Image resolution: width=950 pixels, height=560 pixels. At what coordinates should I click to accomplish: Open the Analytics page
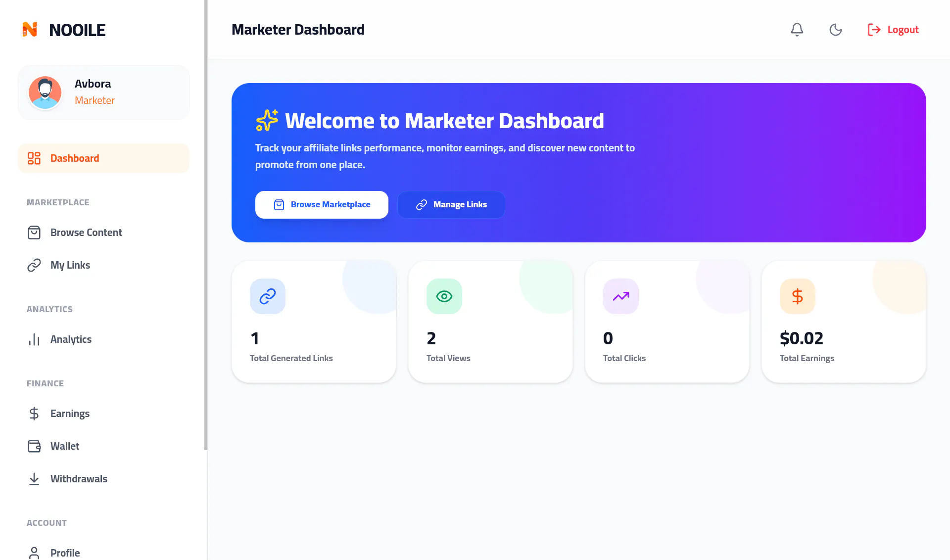pos(103,339)
